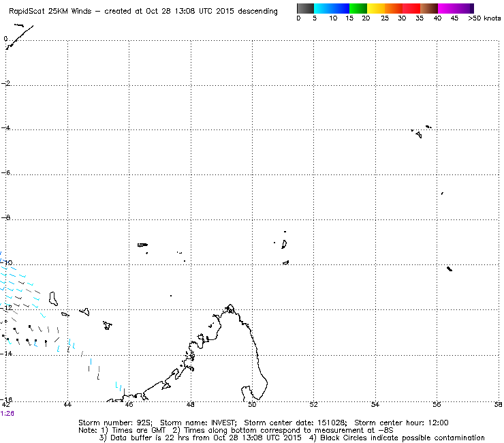Click the latitude axis label '-14'

(6, 353)
